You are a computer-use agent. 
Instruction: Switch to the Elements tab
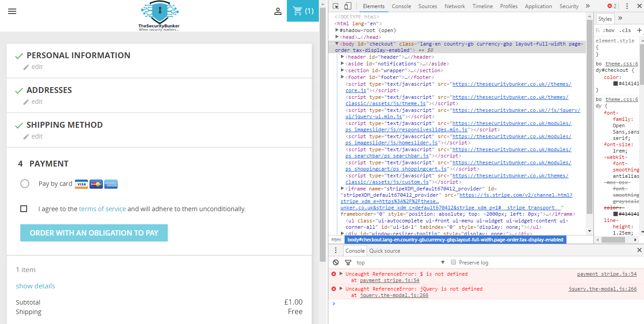(374, 6)
